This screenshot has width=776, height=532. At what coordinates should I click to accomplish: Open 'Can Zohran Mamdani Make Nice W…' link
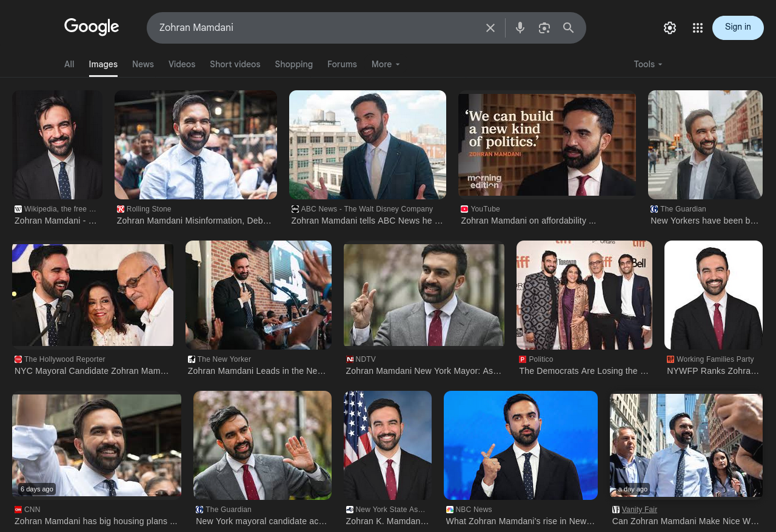pos(686,521)
